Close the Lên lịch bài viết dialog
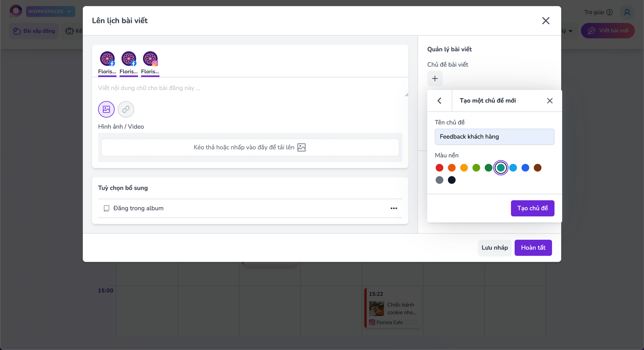The height and width of the screenshot is (350, 644). (x=546, y=21)
